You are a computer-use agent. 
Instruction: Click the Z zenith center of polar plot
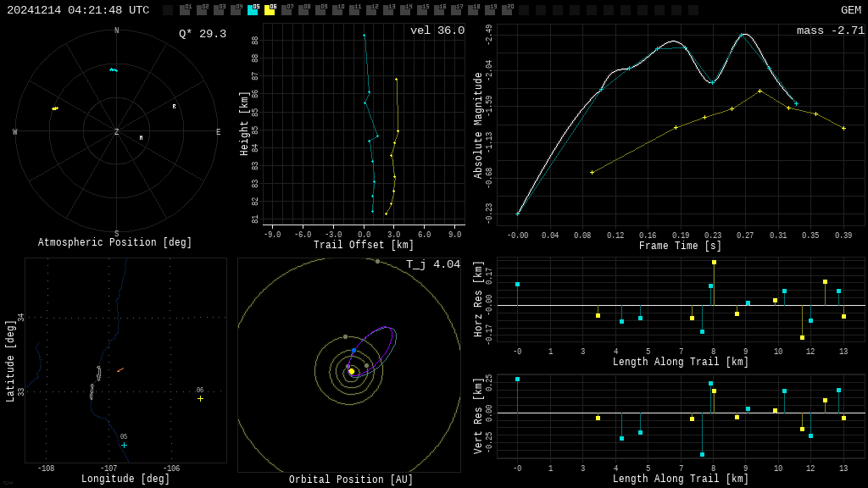click(117, 132)
